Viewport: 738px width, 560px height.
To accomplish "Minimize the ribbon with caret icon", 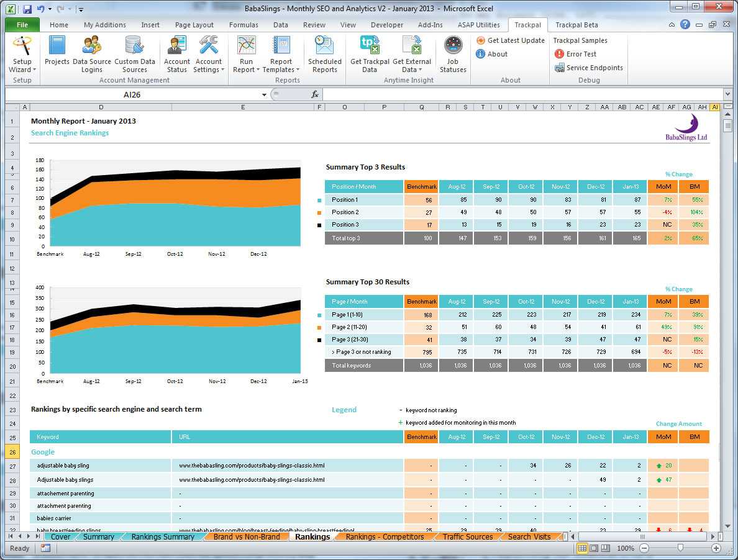I will pyautogui.click(x=672, y=25).
